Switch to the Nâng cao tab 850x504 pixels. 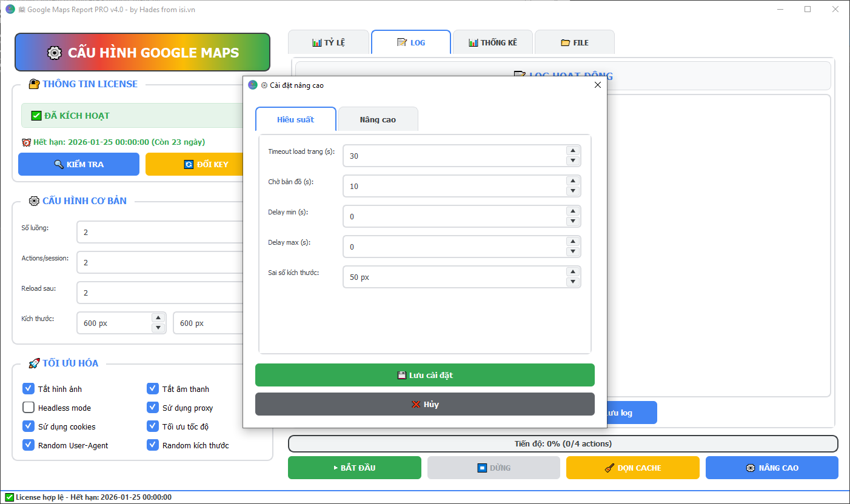(378, 119)
